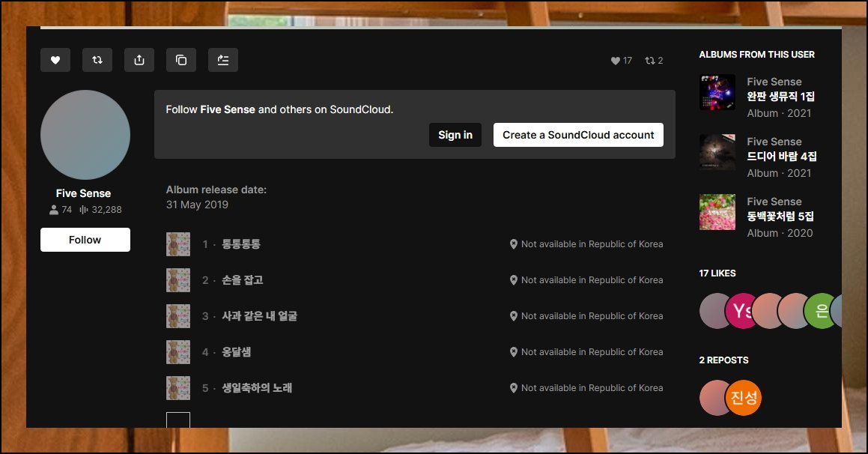Open the 2 Reposts heading
868x454 pixels.
coord(723,360)
